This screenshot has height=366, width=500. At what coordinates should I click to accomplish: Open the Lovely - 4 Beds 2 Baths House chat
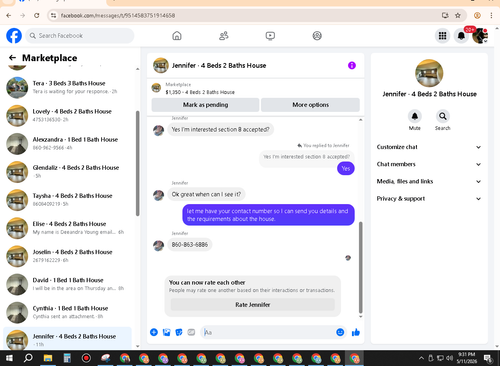pos(68,115)
